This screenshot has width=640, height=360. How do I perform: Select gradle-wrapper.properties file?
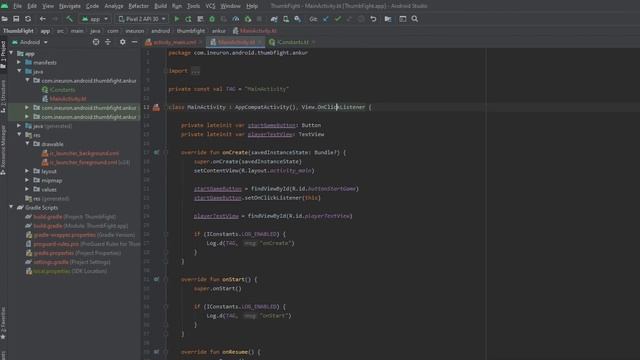64,235
